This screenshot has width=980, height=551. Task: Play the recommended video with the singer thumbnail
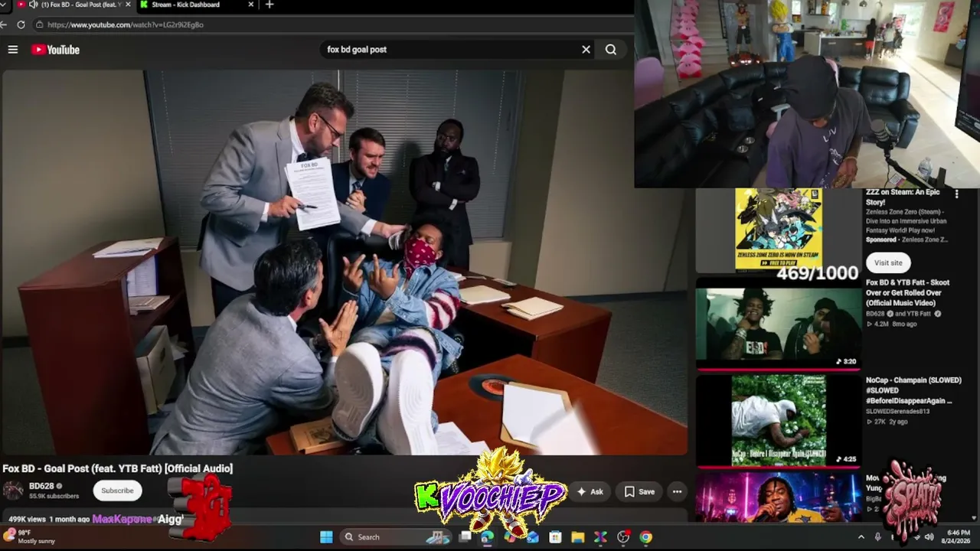779,497
